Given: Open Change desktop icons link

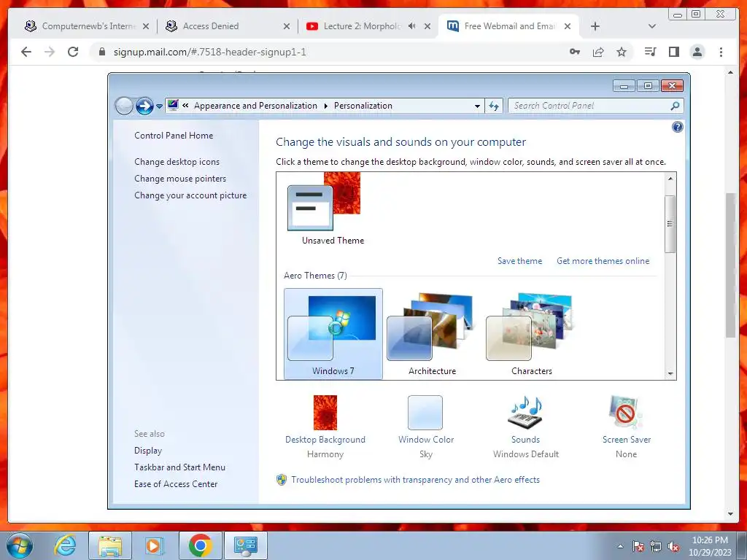Looking at the screenshot, I should 177,162.
